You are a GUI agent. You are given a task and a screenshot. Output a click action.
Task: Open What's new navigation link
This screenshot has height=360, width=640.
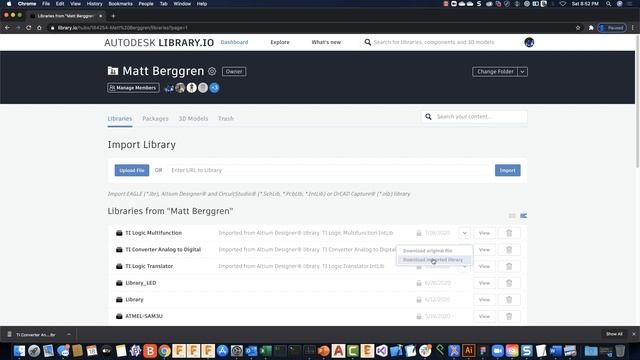tap(326, 42)
